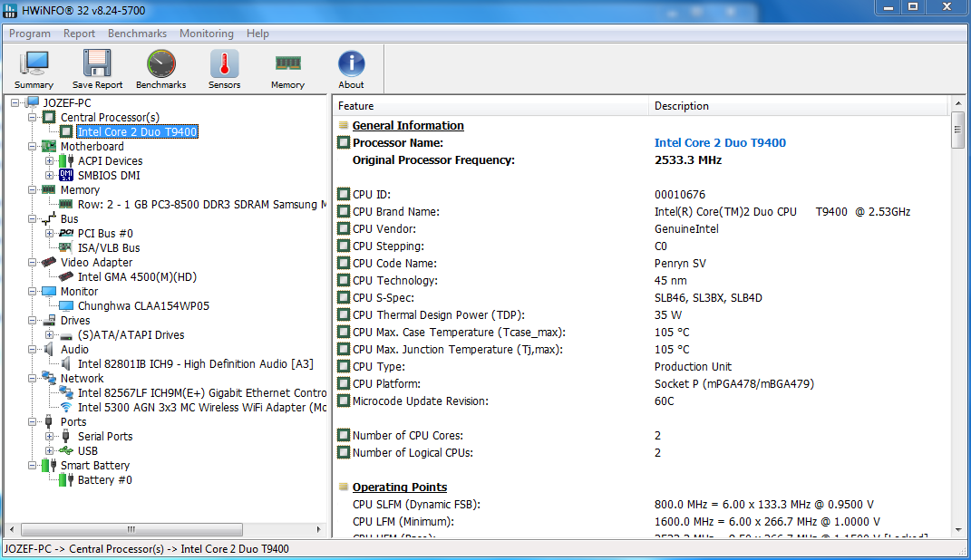
Task: Expand the ACPI Devices node
Action: [50, 161]
